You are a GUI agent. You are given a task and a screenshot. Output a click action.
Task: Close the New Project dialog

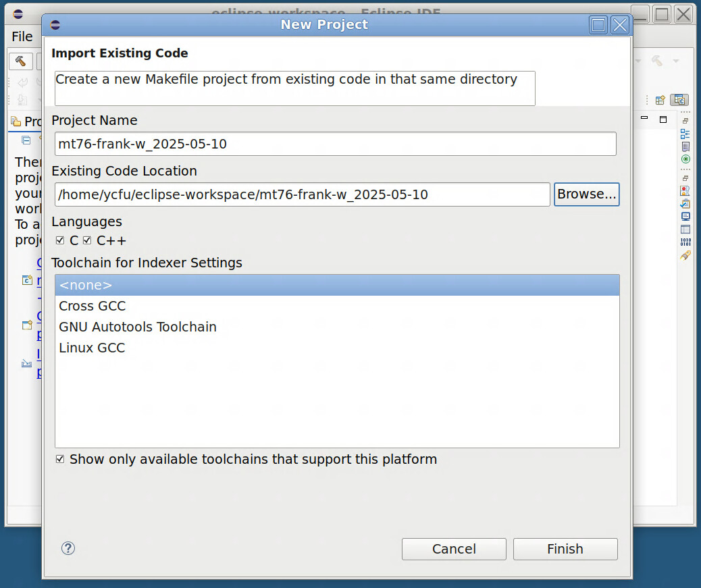[620, 24]
